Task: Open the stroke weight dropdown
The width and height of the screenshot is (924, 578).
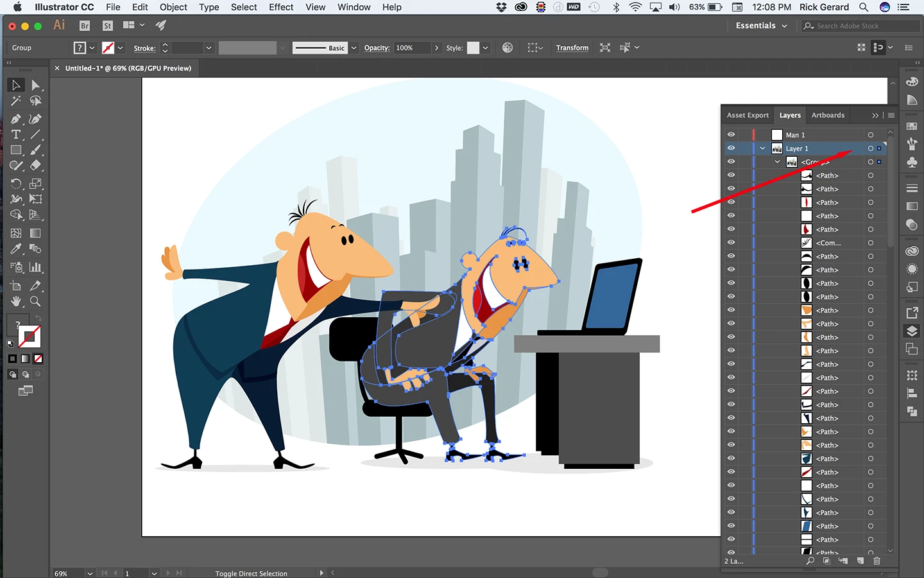Action: [x=209, y=48]
